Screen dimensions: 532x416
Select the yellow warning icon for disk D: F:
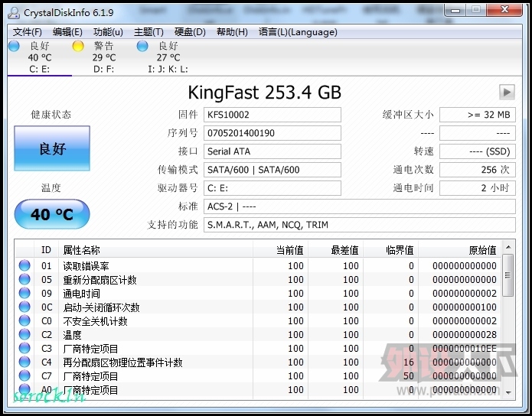[78, 46]
